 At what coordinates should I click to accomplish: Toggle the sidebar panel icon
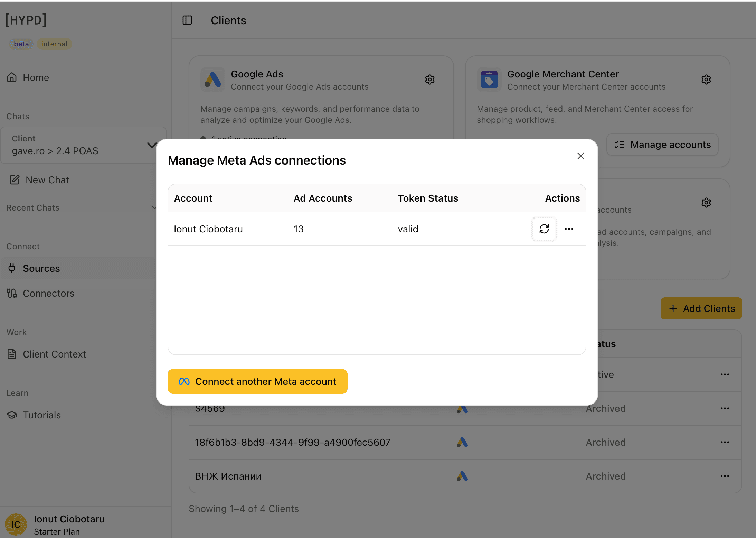pos(187,20)
